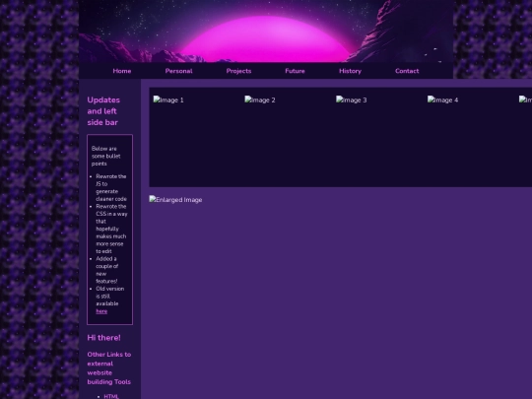Select the Image 1 thumbnail

click(168, 100)
